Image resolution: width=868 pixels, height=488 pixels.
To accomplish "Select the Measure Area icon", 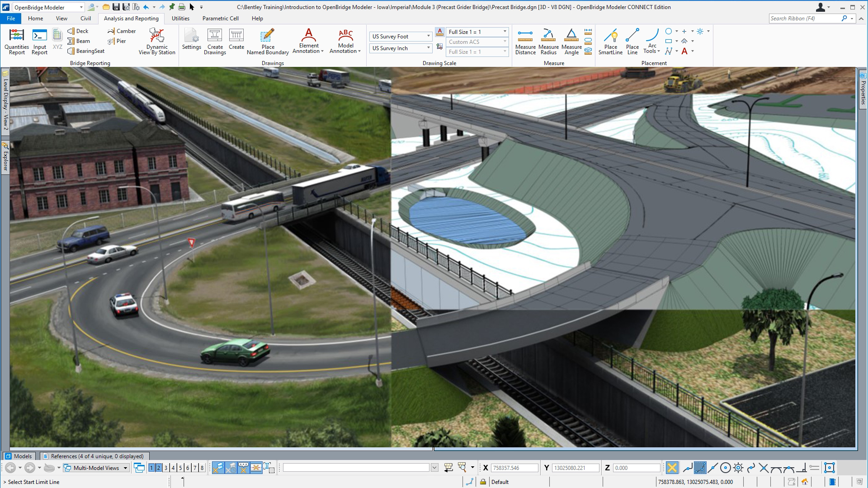I will point(588,41).
